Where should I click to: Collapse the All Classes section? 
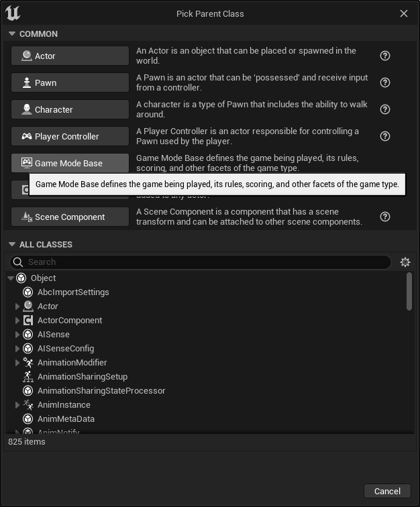click(11, 245)
